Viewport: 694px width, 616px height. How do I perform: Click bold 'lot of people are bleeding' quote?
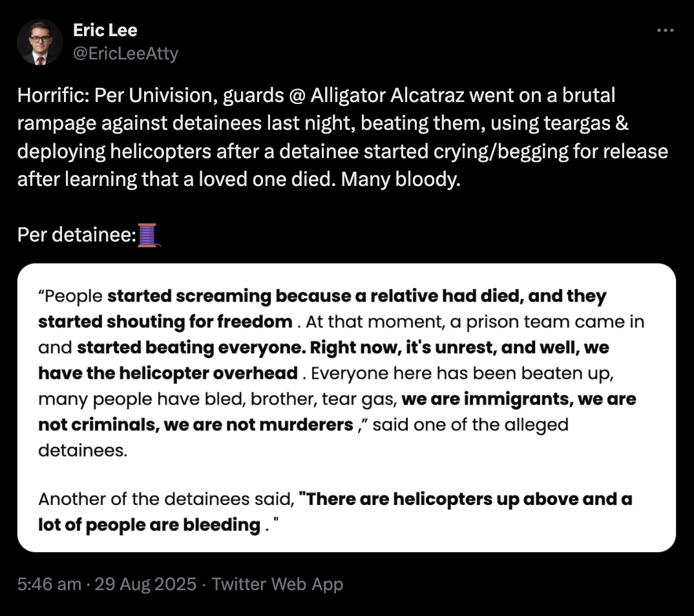click(149, 525)
